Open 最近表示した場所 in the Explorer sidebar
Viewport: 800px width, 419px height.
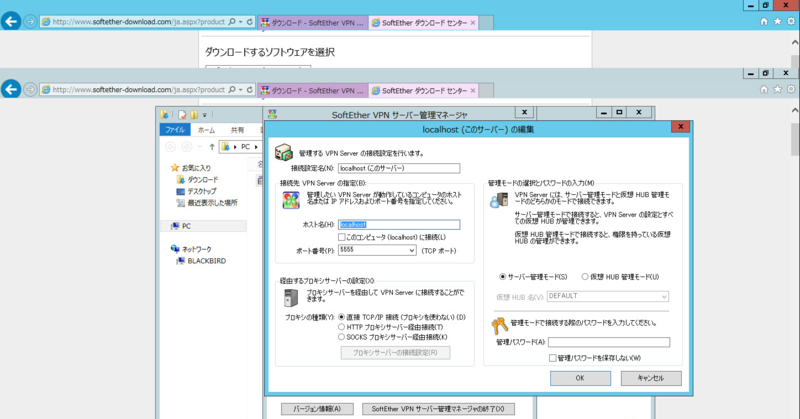coord(207,203)
